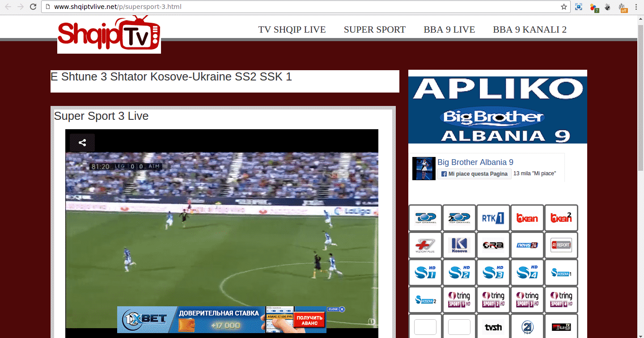Screen dimensions: 644x338
Task: Select the Jug TV channel tile
Action: 561,326
